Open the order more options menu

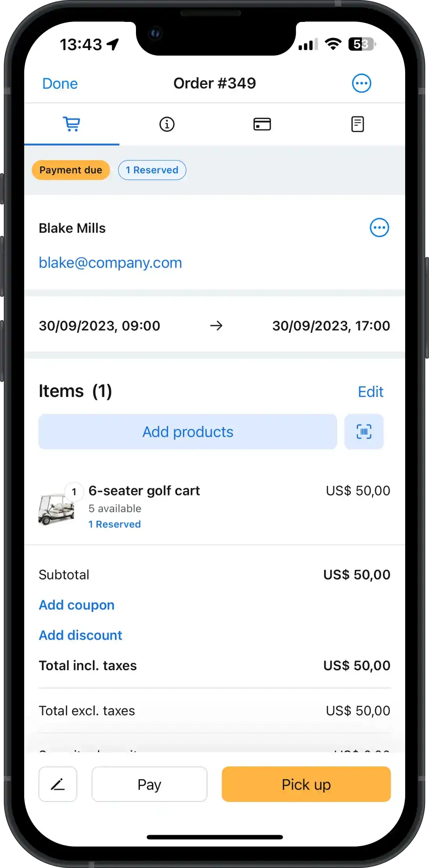click(x=361, y=83)
